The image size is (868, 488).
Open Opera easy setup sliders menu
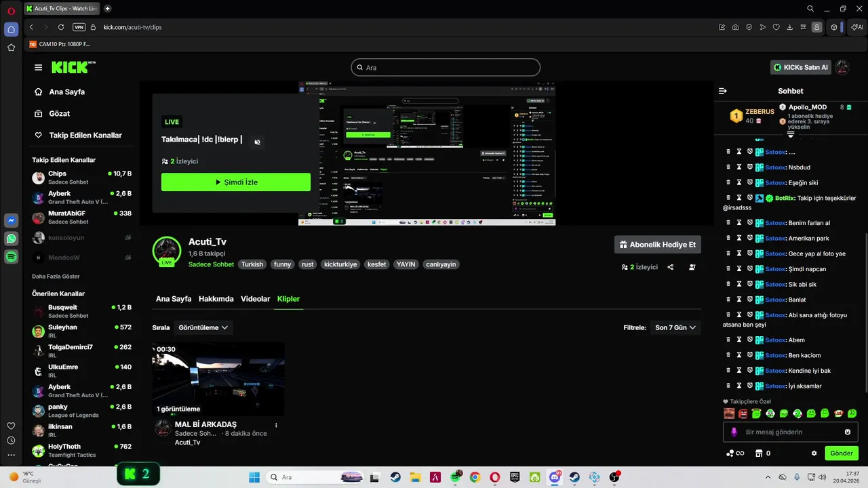(x=803, y=27)
